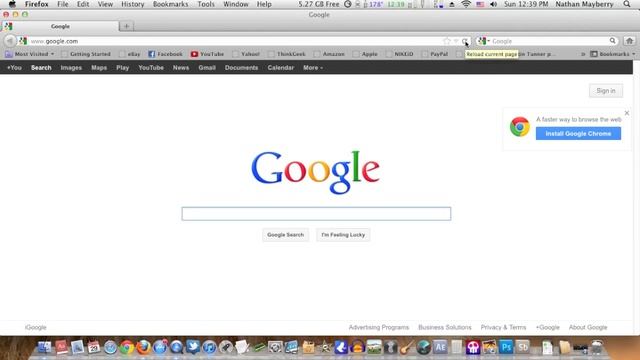
Task: Open the History menu
Action: pyautogui.click(x=133, y=4)
